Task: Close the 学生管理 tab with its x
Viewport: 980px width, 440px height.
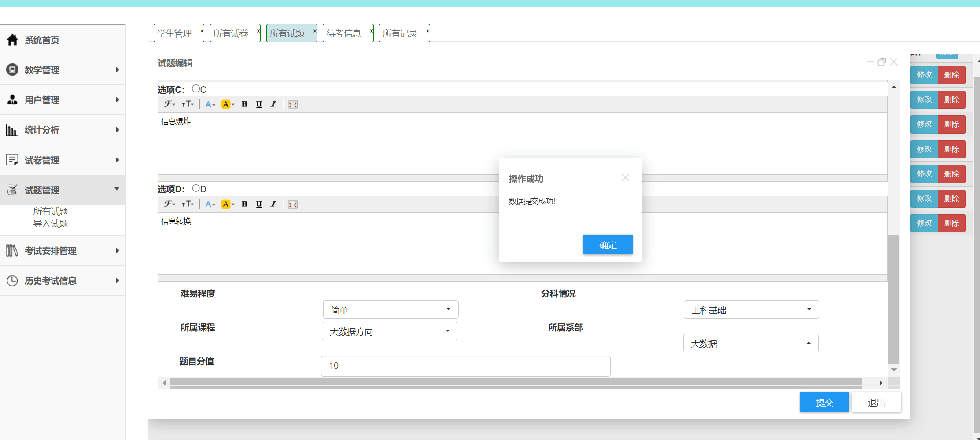Action: pyautogui.click(x=202, y=31)
